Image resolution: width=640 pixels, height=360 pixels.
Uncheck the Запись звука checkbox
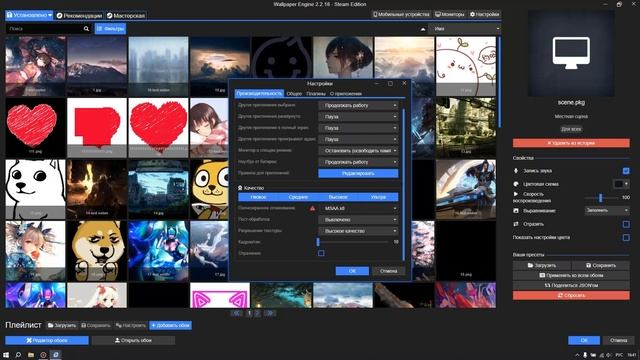626,171
